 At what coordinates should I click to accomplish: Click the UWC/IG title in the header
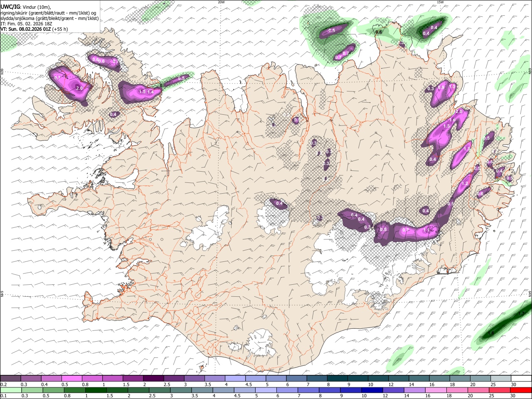(x=10, y=7)
